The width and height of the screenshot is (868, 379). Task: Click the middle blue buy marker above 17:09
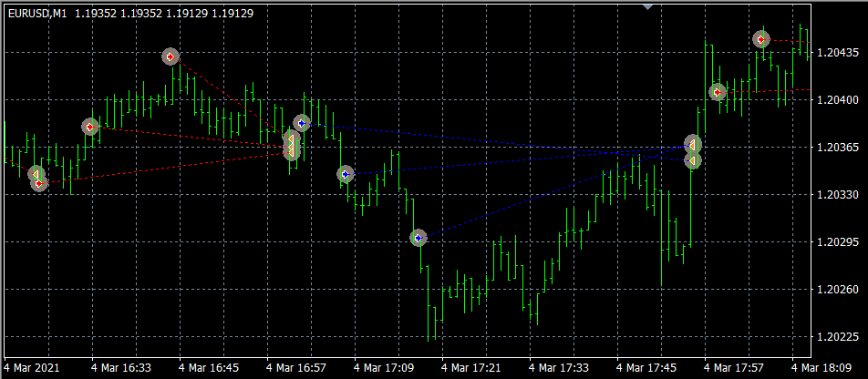345,174
